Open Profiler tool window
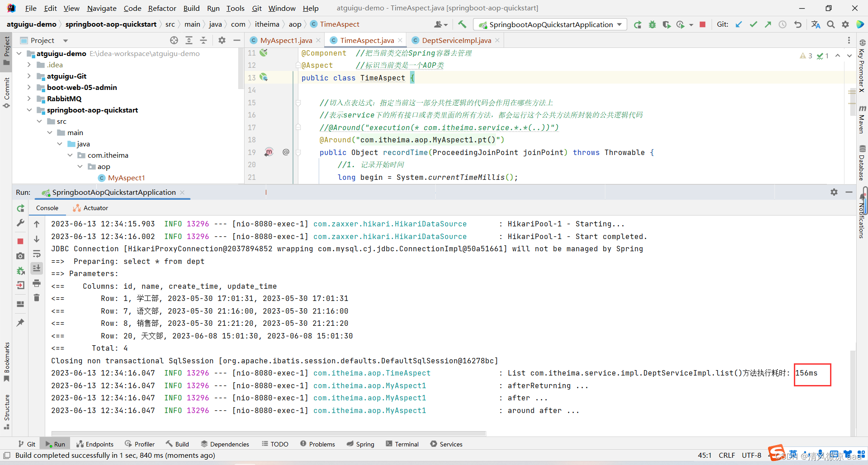Image resolution: width=868 pixels, height=465 pixels. click(x=140, y=444)
